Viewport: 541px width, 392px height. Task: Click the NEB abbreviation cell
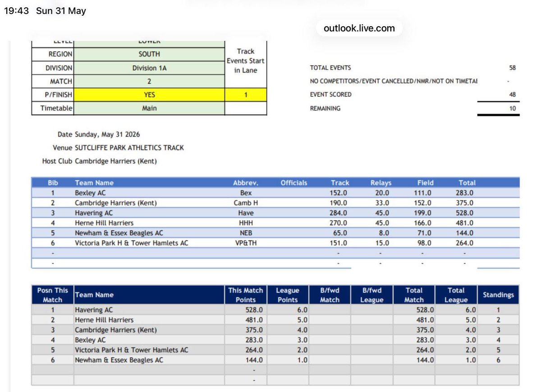point(246,233)
